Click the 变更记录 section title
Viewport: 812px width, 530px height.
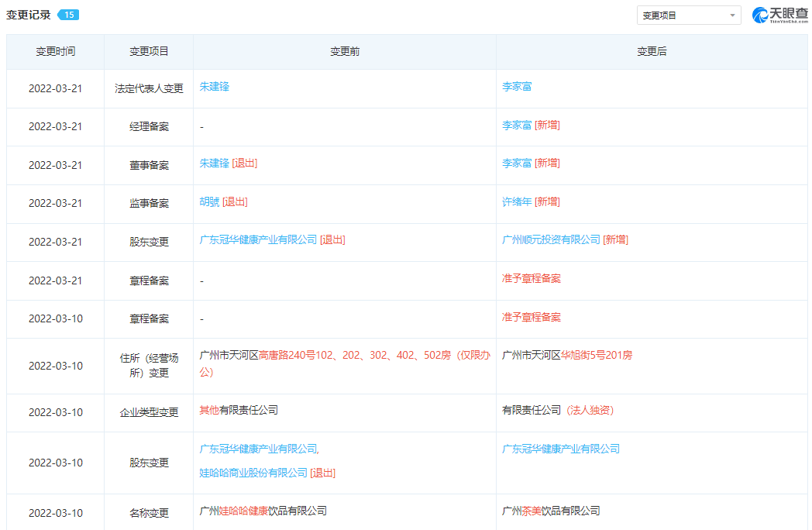coord(29,15)
